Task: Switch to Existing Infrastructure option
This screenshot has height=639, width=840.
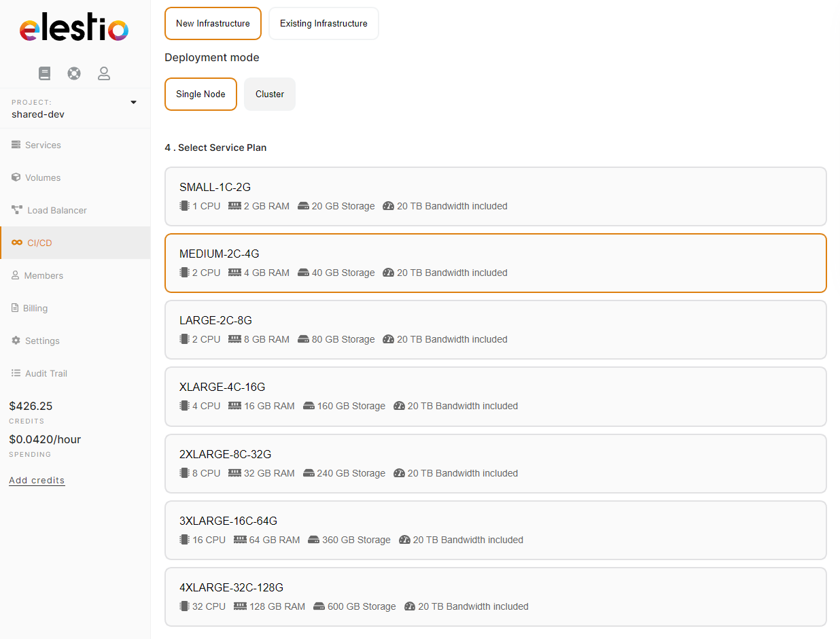Action: [323, 24]
